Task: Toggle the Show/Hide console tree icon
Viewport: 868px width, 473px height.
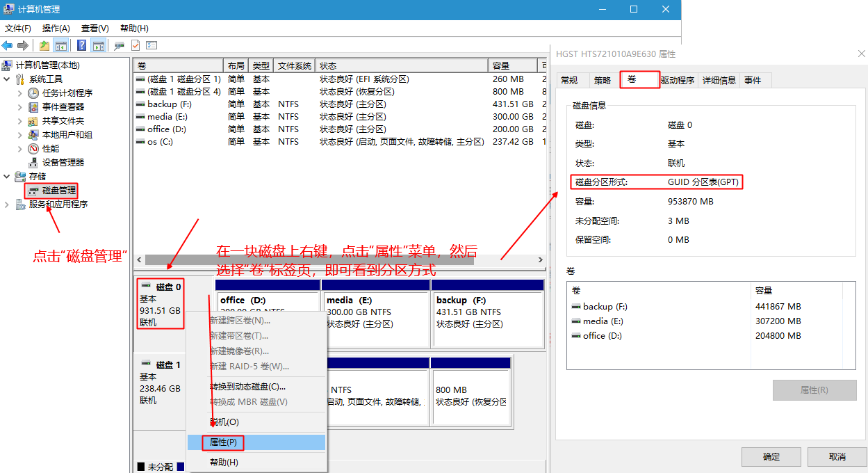Action: (61, 45)
